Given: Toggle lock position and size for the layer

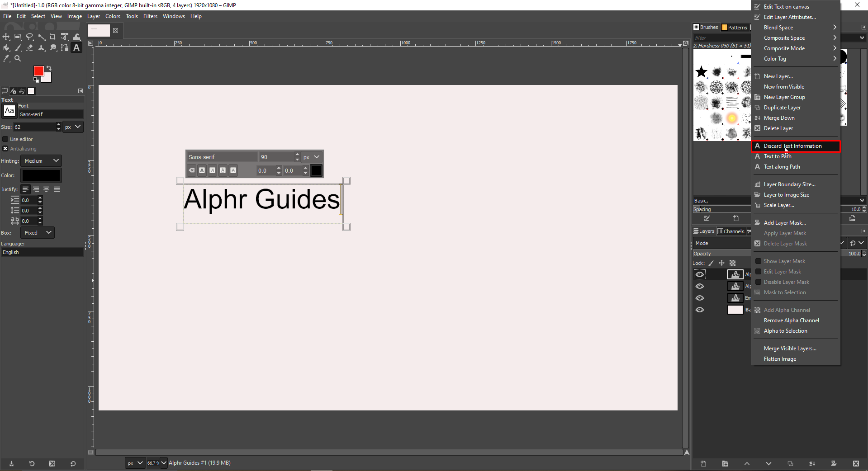Looking at the screenshot, I should click(722, 263).
